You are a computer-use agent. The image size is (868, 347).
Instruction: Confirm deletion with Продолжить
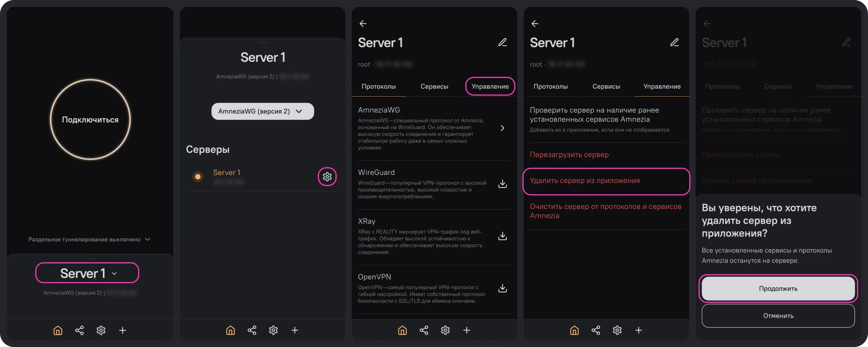(x=778, y=289)
